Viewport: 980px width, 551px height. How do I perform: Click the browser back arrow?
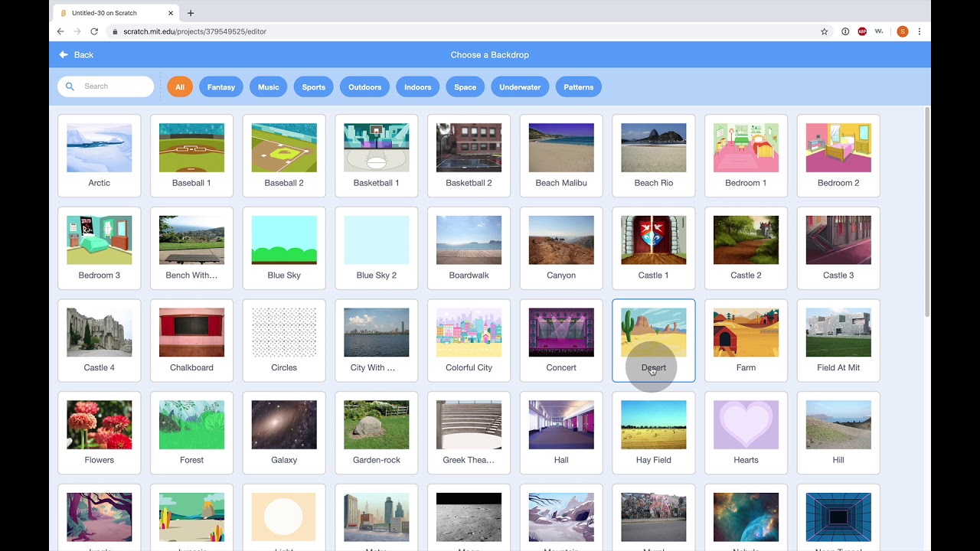click(x=60, y=31)
